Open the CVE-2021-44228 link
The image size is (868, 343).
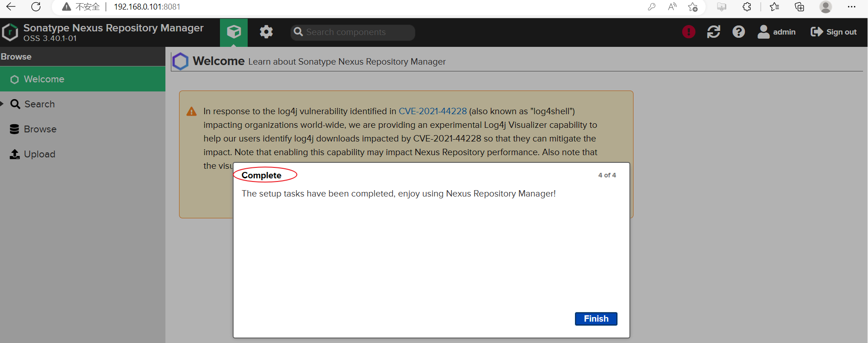pyautogui.click(x=433, y=111)
